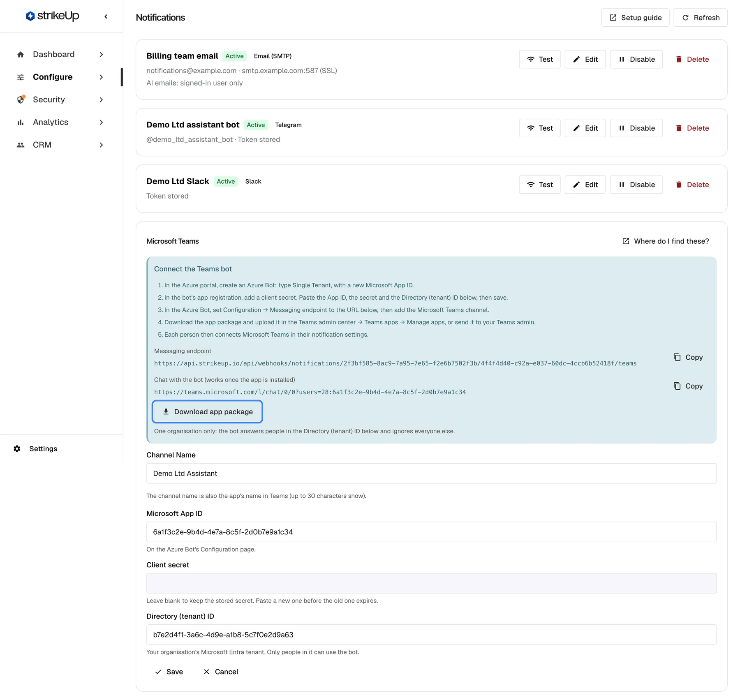Viewport: 740px width, 700px height.
Task: Open the Setup guide
Action: (x=635, y=18)
